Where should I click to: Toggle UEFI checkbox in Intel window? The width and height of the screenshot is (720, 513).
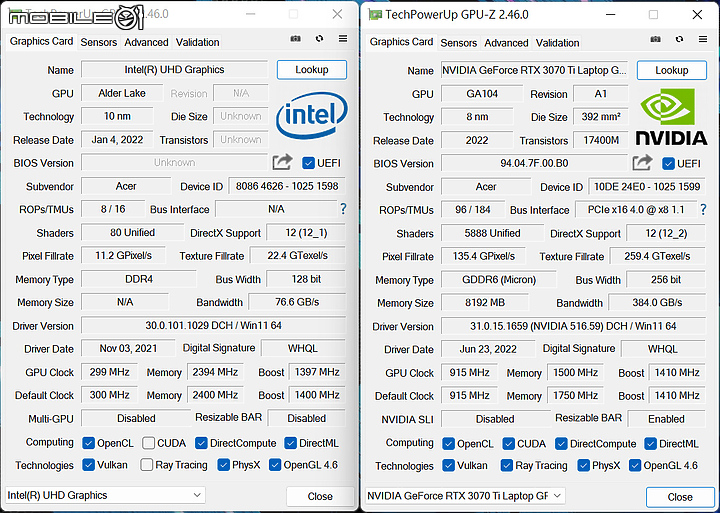309,163
